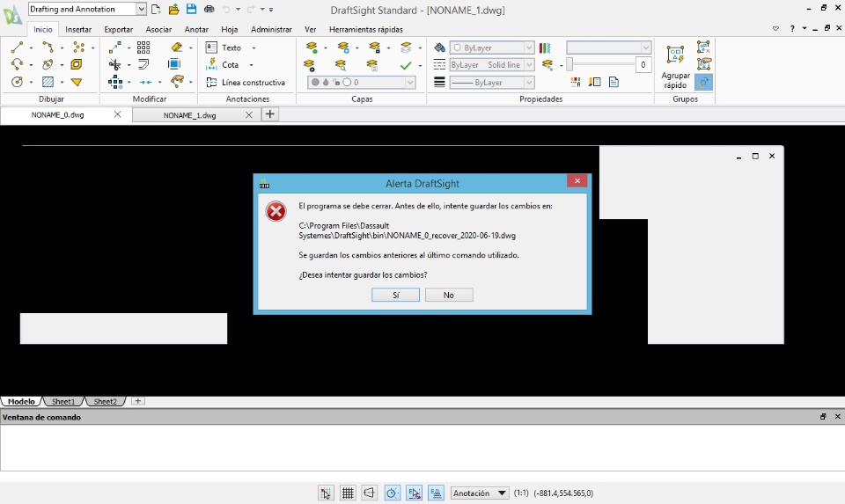The width and height of the screenshot is (845, 504).
Task: Expand the Cota dropdown arrow
Action: (x=251, y=65)
